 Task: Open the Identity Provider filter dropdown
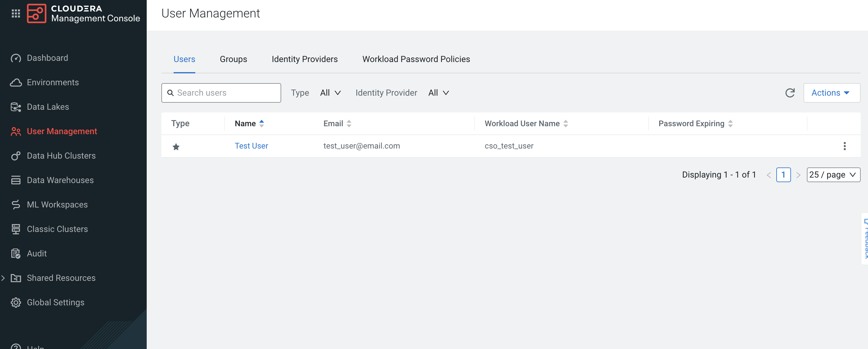[x=438, y=93]
